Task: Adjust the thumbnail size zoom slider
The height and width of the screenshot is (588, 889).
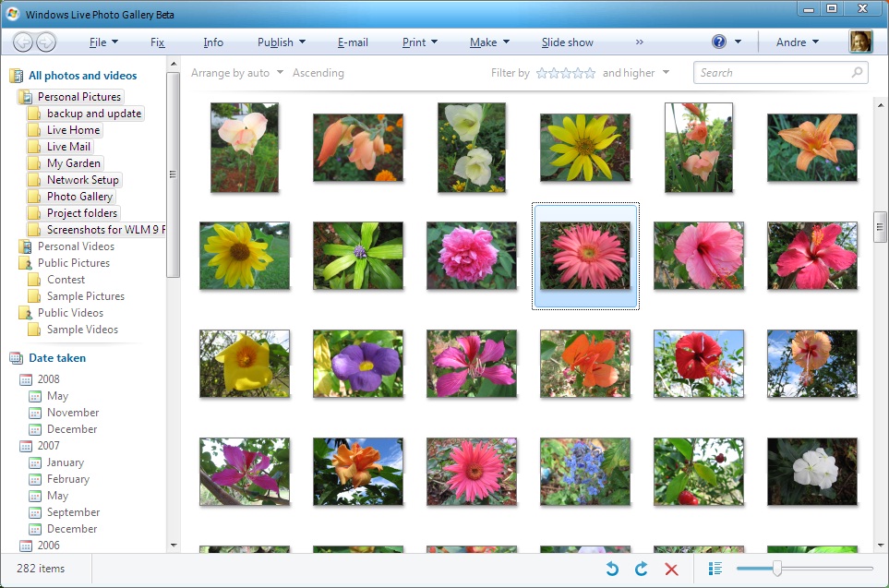Action: 777,569
